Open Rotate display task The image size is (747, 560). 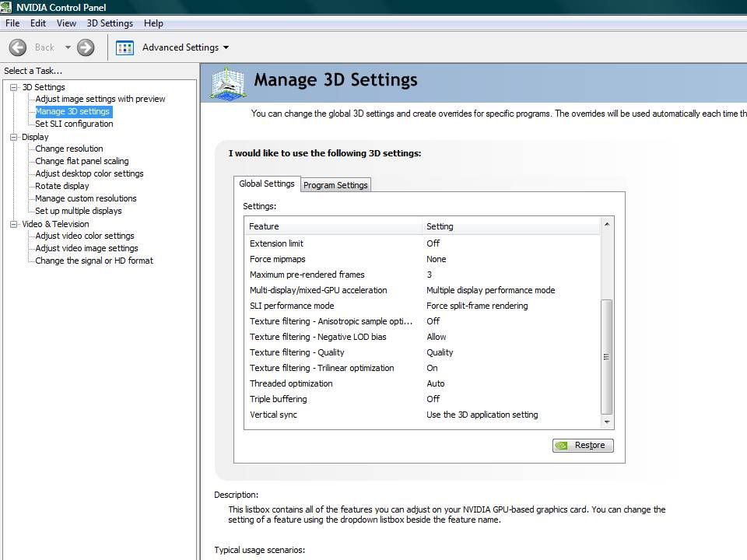coord(62,186)
